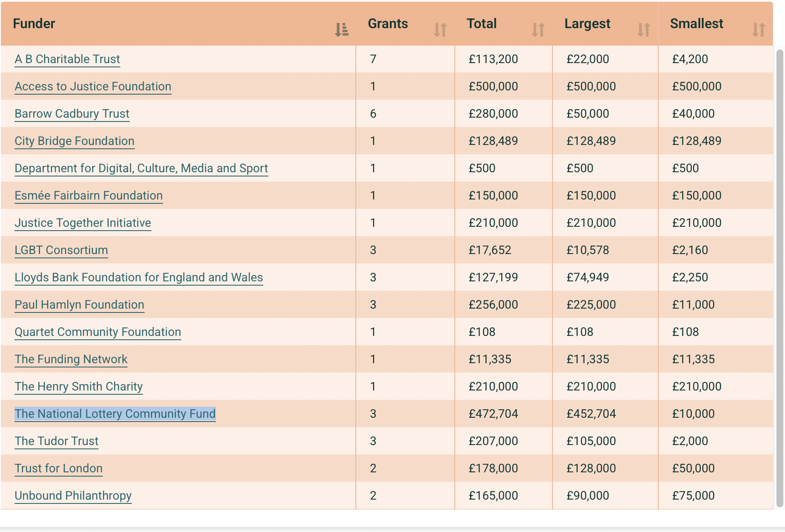Click the Largest column header label
Viewport: 785px width, 532px height.
click(x=587, y=23)
